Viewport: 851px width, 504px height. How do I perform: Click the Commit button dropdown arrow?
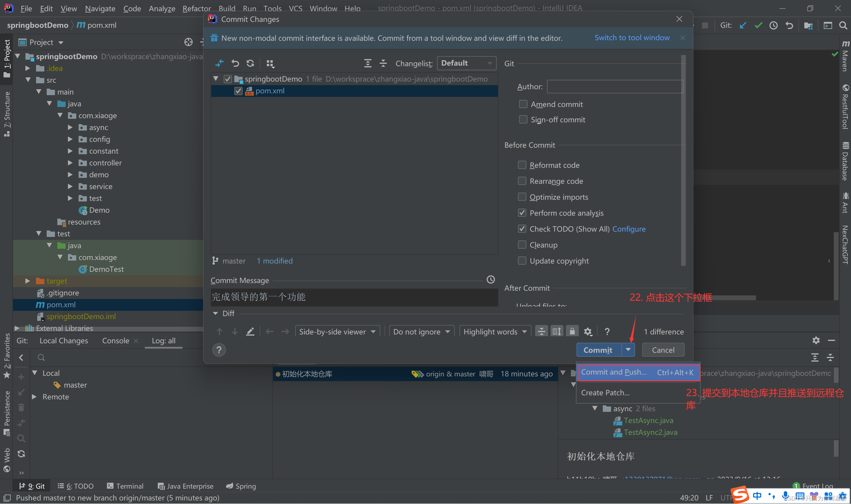coord(628,349)
